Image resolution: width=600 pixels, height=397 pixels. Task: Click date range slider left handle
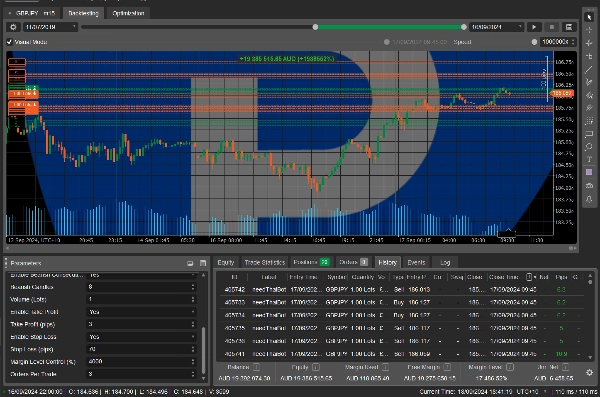point(315,27)
